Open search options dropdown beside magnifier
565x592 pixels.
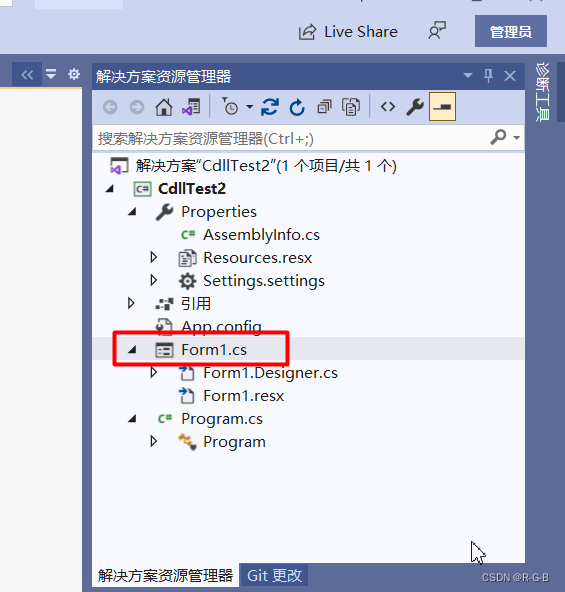(516, 138)
